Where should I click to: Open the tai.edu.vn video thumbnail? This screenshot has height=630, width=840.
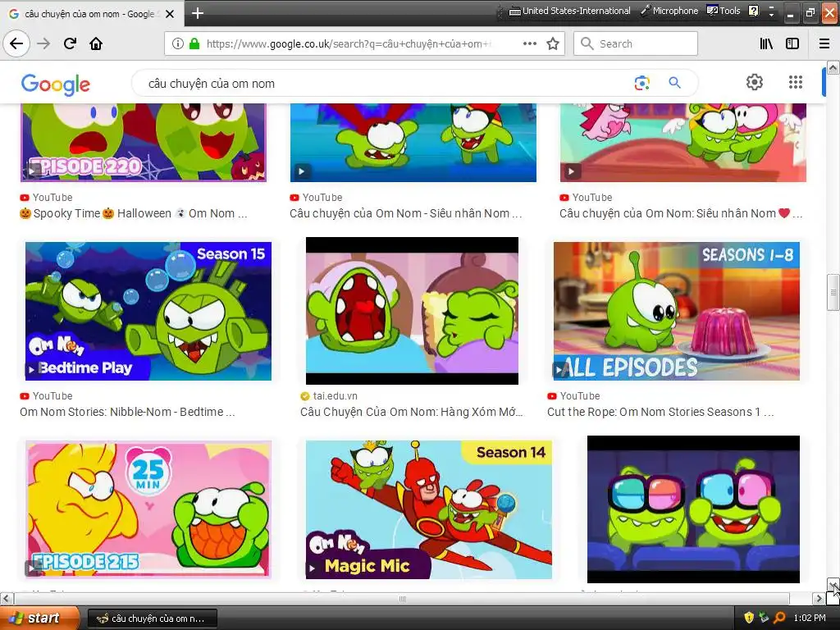point(412,311)
